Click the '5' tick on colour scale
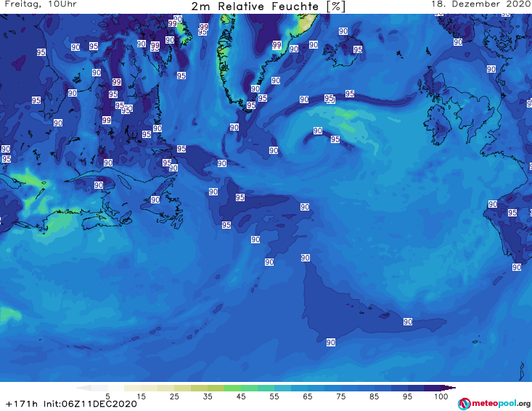This screenshot has width=532, height=411. (x=107, y=396)
